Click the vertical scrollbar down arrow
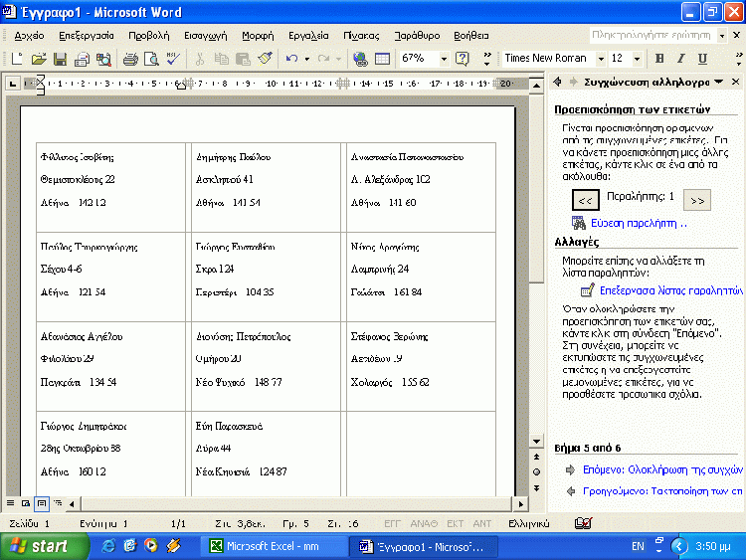 tap(536, 441)
